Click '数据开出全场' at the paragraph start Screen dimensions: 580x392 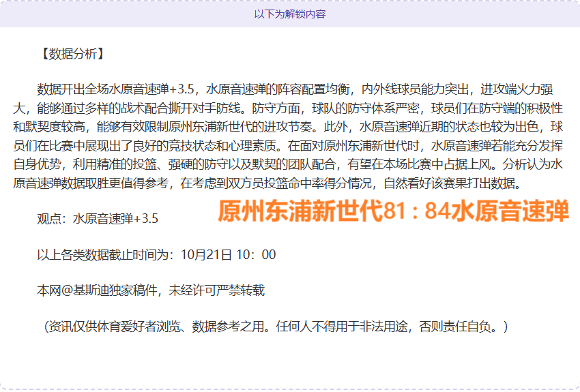click(71, 89)
